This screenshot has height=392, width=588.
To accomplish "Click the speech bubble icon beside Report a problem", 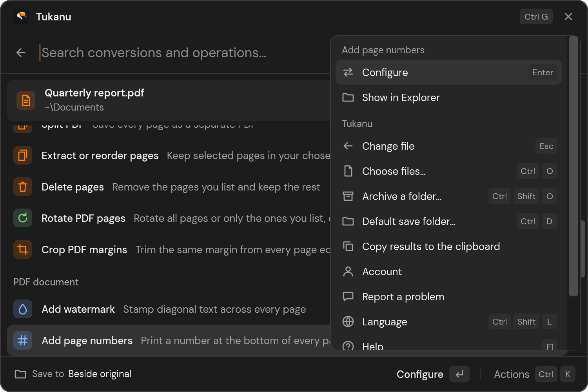I will pyautogui.click(x=348, y=296).
